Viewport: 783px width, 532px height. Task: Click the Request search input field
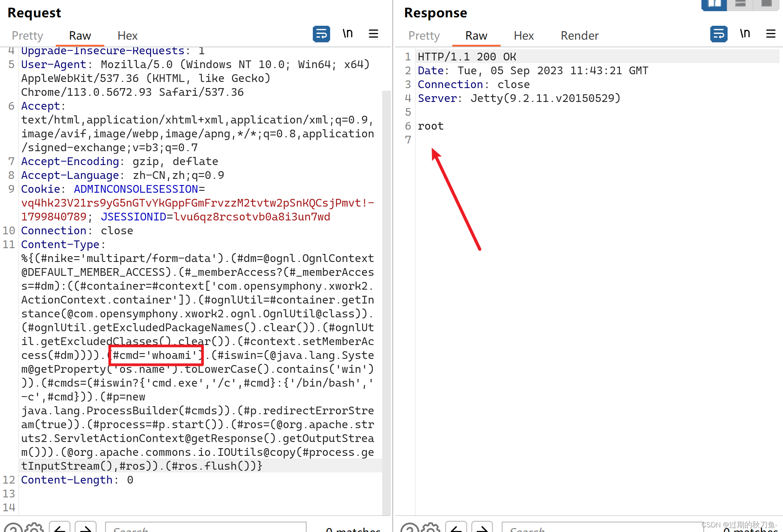pyautogui.click(x=206, y=528)
